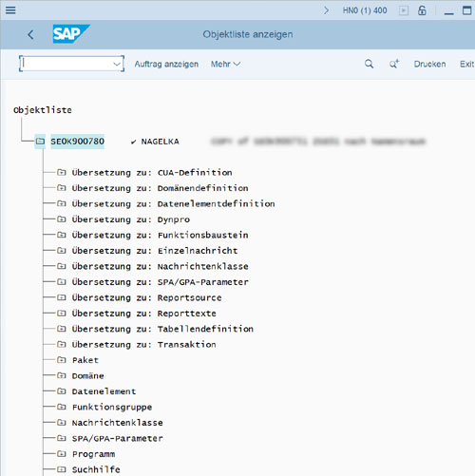The image size is (475, 476).
Task: Open the Suchhilfe folder node
Action: [x=62, y=469]
